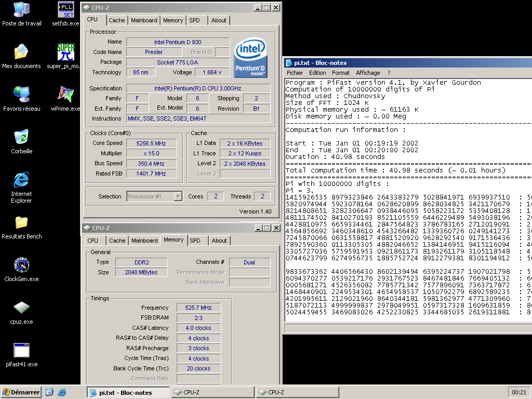Viewport: 532px width, 399px height.
Task: Click Name field Intel Pentium D 930
Action: [x=178, y=42]
